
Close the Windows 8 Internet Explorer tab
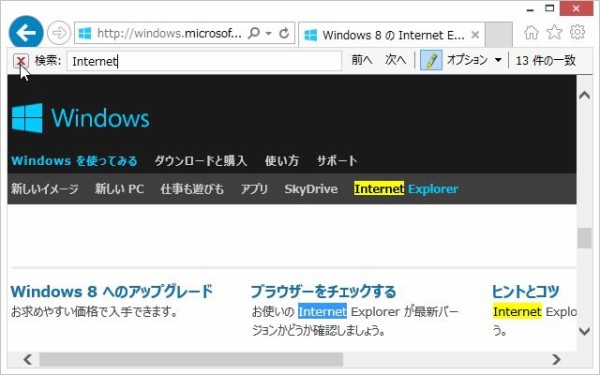[475, 35]
